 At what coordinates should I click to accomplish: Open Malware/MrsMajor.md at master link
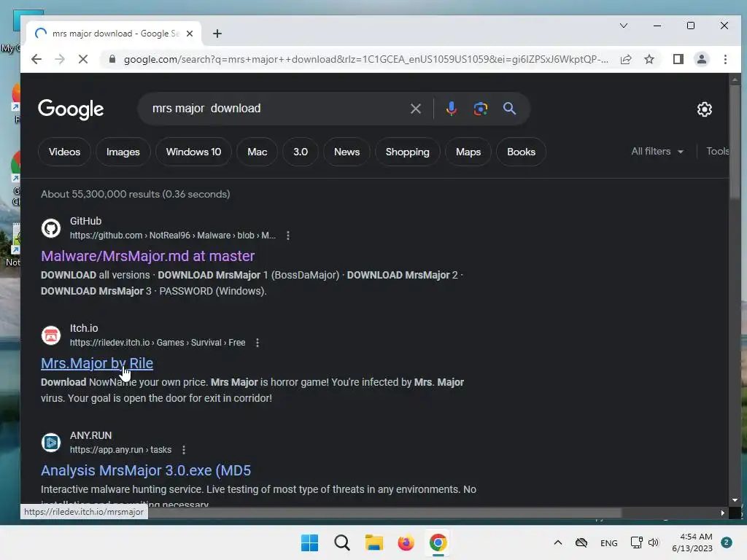coord(147,256)
